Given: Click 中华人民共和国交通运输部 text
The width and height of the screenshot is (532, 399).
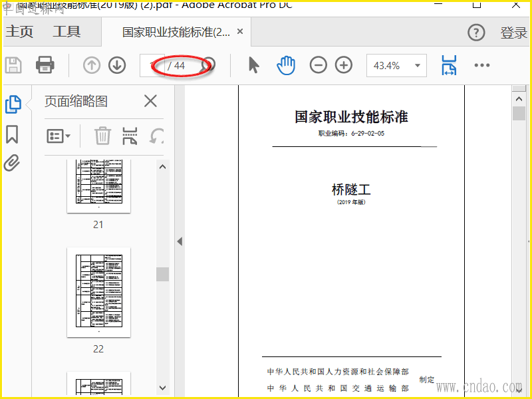Looking at the screenshot, I should 338,388.
